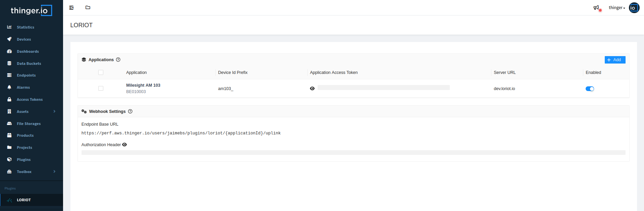Collapse the sidebar with the menu icon

71,8
